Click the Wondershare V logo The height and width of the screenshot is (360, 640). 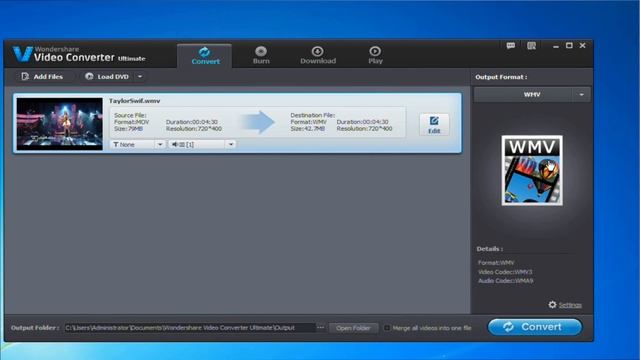pos(22,54)
